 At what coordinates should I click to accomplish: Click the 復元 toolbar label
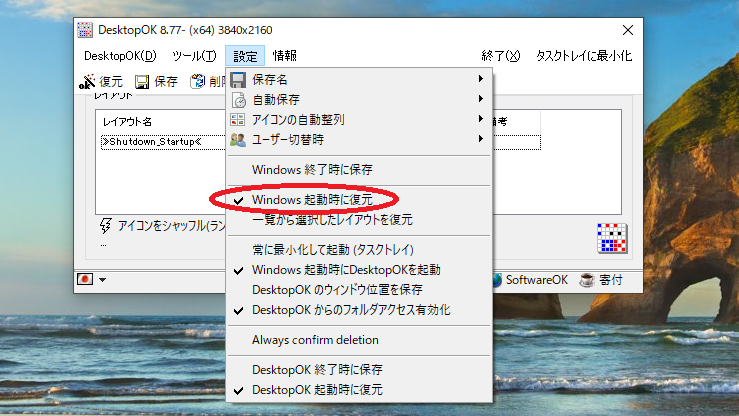(111, 82)
